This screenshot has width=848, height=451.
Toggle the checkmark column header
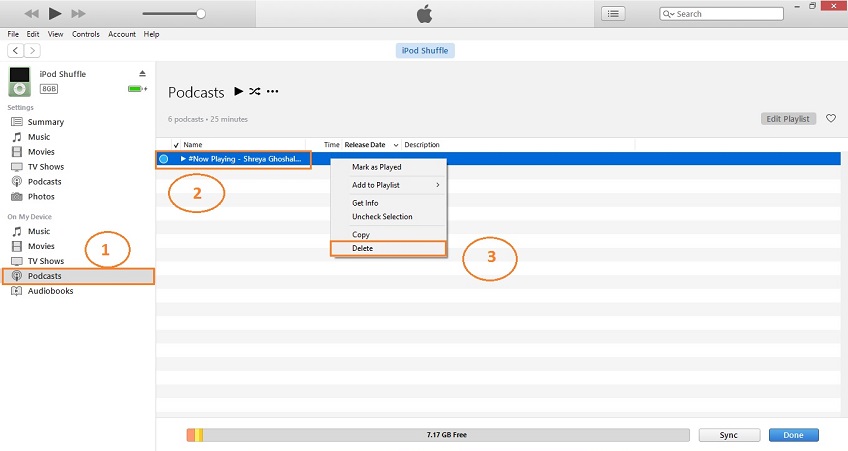pyautogui.click(x=176, y=145)
